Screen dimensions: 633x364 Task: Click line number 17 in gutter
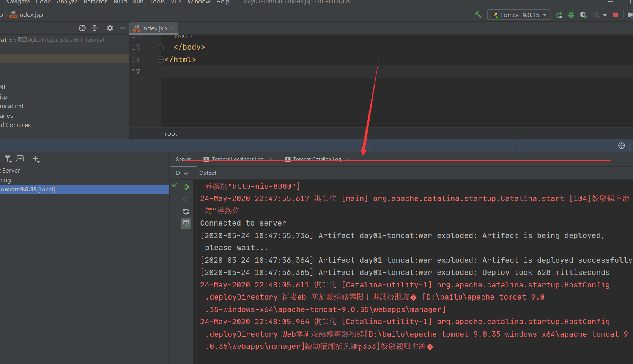pyautogui.click(x=136, y=72)
